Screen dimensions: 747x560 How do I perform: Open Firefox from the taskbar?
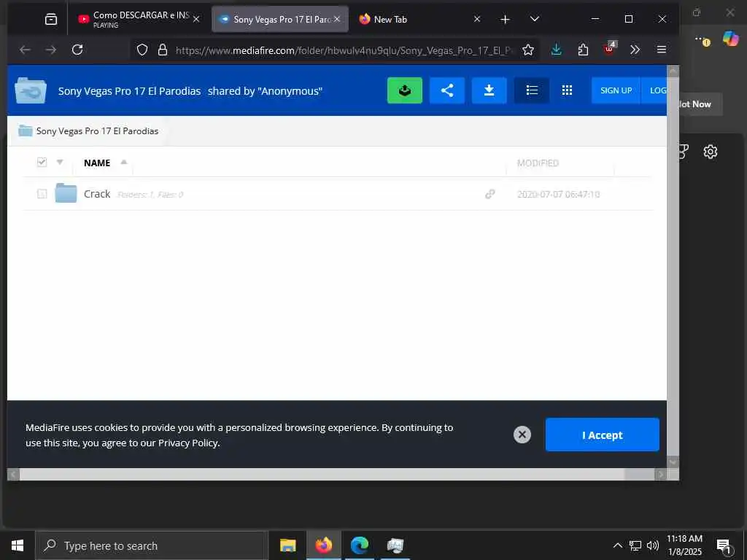(x=323, y=545)
